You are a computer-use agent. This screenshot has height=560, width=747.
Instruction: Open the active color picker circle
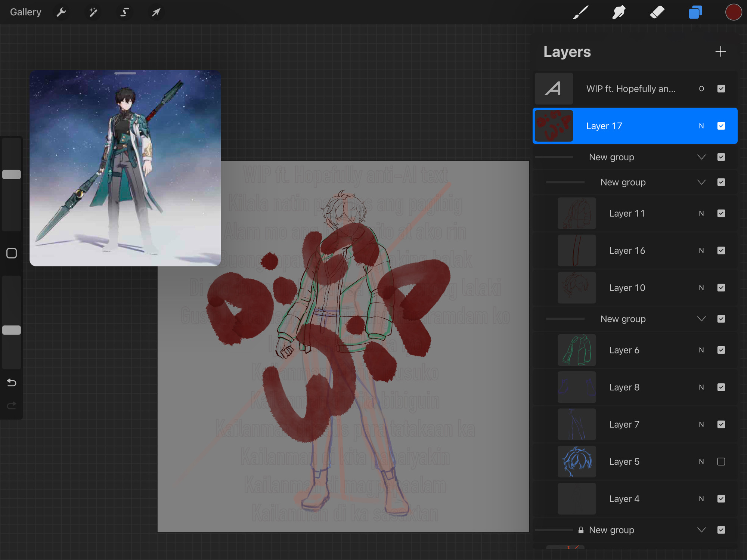click(x=733, y=12)
